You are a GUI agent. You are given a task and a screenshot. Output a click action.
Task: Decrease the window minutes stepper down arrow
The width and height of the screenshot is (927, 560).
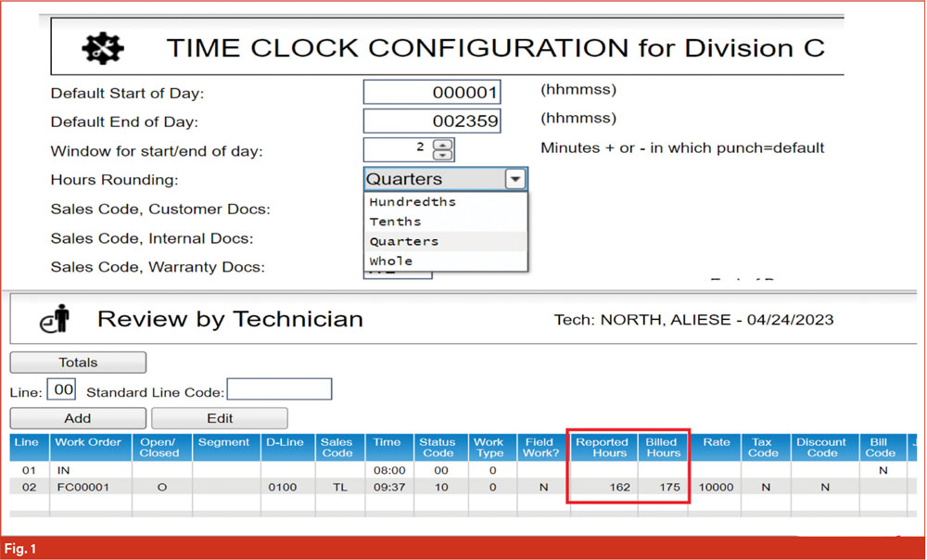point(443,155)
